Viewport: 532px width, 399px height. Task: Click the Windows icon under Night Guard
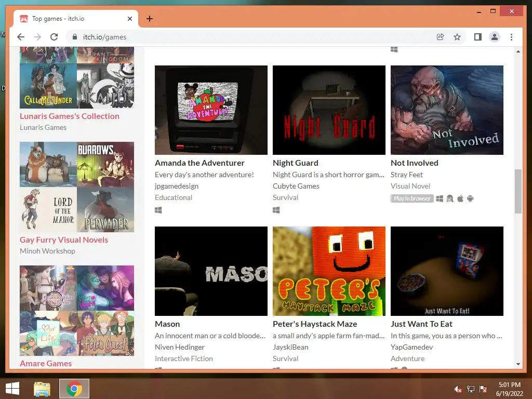coord(276,210)
